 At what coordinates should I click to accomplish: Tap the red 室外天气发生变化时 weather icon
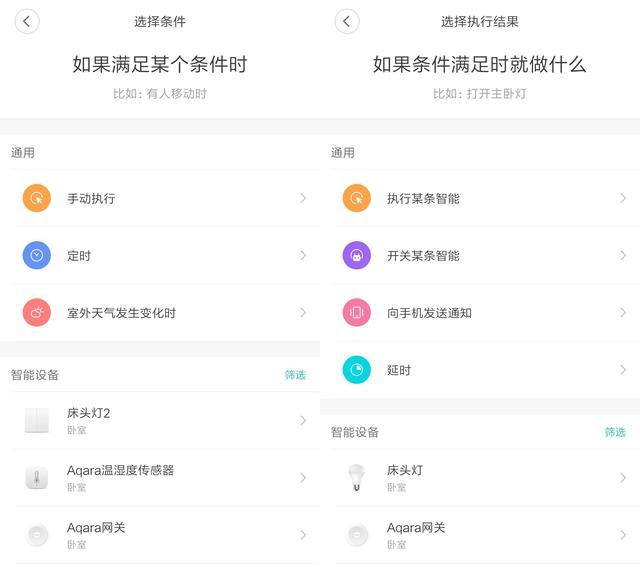pos(37,313)
